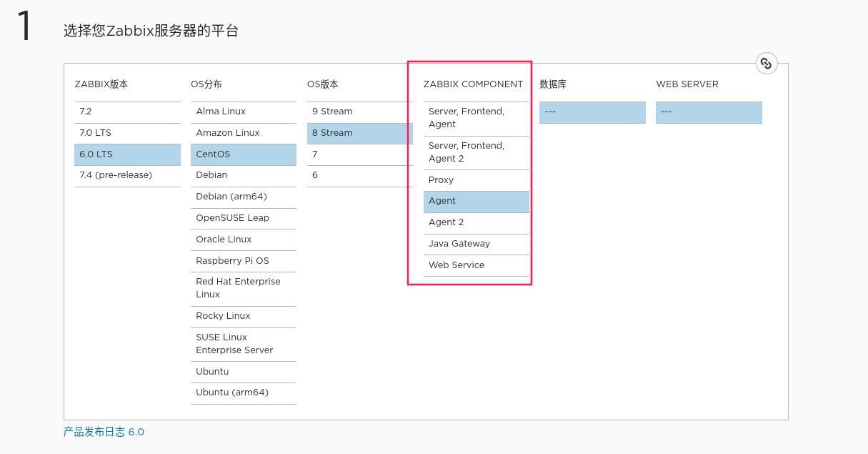Screen dimensions: 868x454
Task: Choose 7.4 (pre-release) version
Action: pos(127,176)
